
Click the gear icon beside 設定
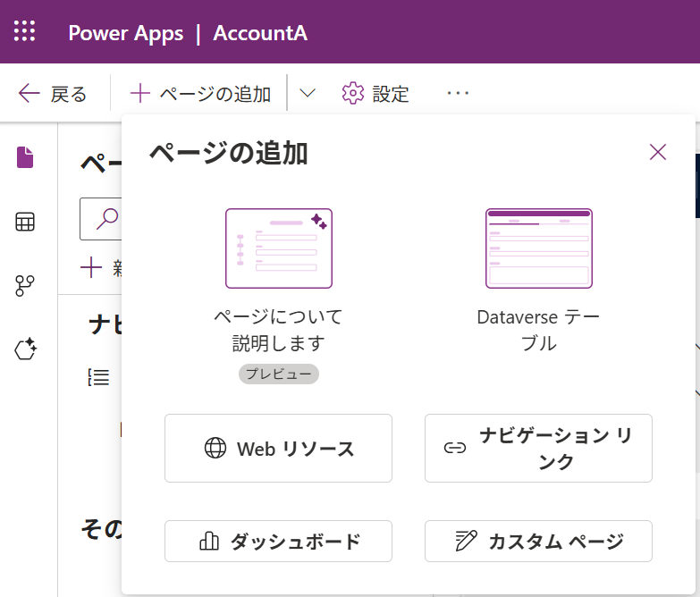[x=353, y=93]
